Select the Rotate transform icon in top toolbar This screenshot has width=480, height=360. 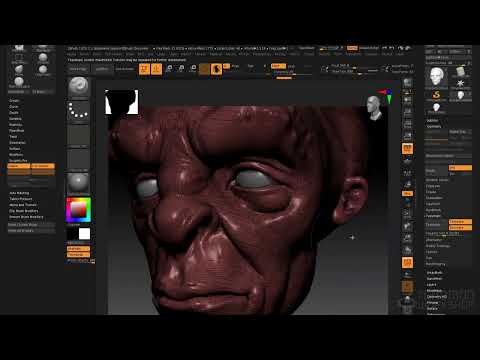193,69
